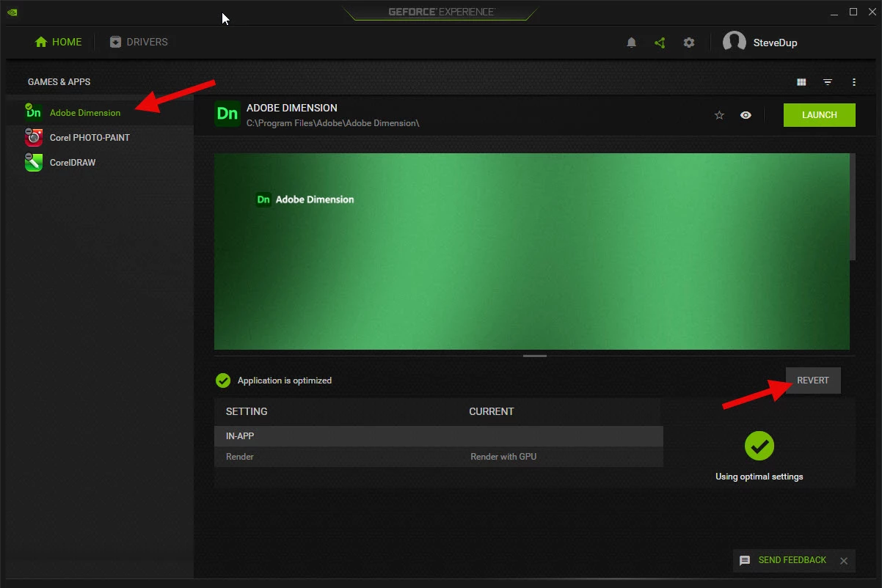Click the SteveDup username

[x=775, y=43]
